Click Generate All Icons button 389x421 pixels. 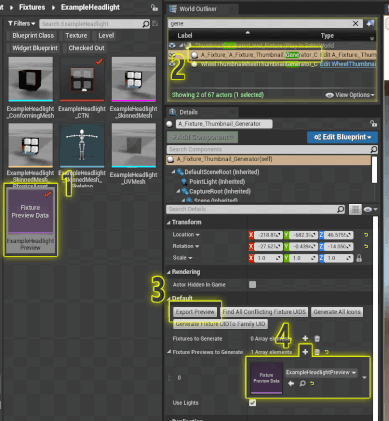coord(337,312)
